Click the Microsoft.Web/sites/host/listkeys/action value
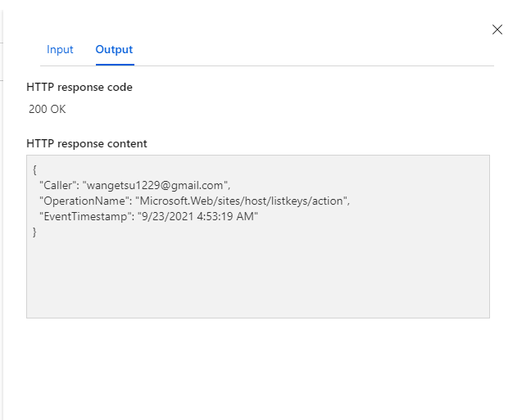 (243, 201)
